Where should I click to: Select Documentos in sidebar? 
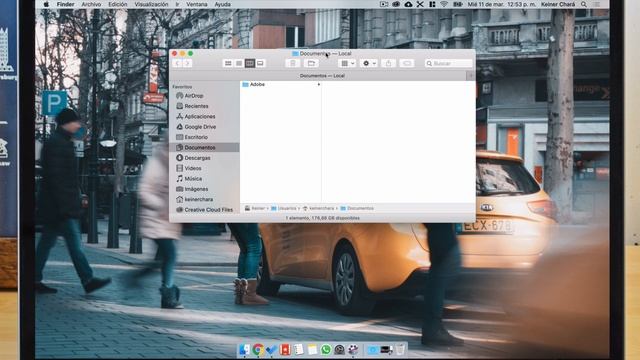click(x=204, y=147)
